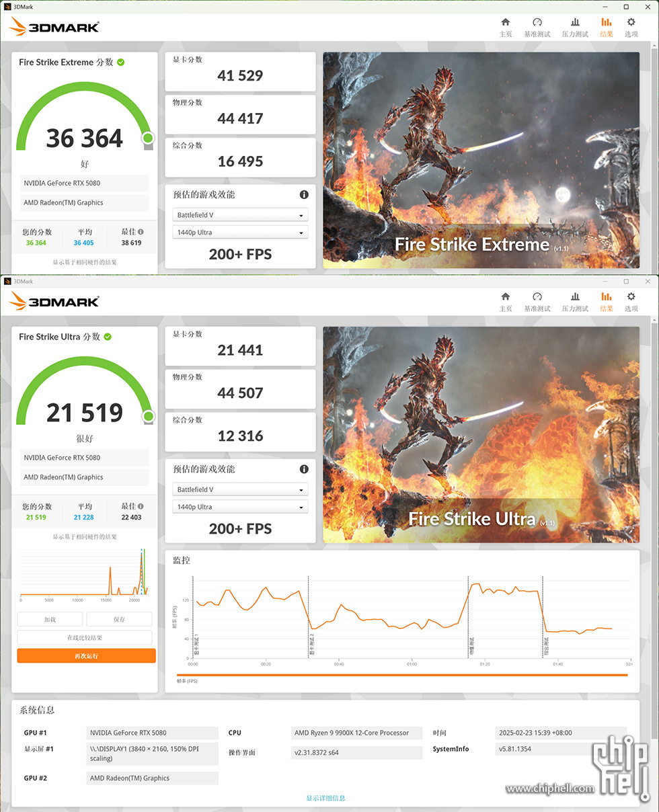
Task: Click GPU #2 AMD Radeon(TM) Graphics field
Action: 153,778
